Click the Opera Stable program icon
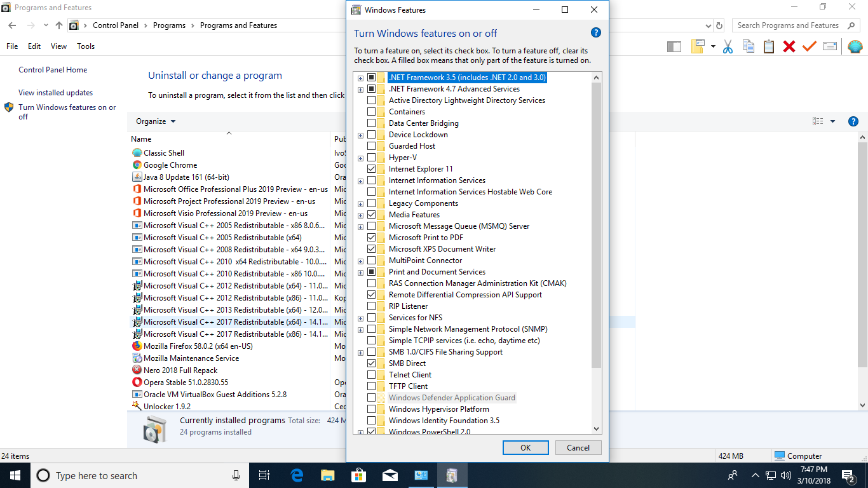This screenshot has width=868, height=488. (x=137, y=383)
